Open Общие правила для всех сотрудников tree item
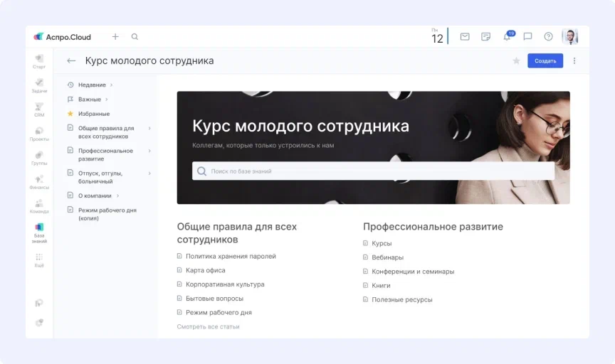The image size is (615, 364). click(106, 132)
